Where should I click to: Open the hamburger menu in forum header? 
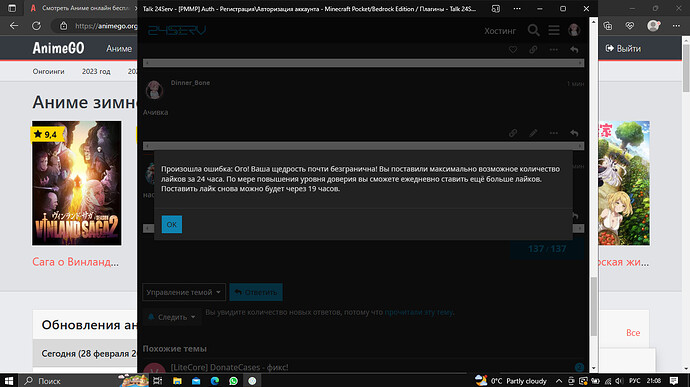click(x=554, y=30)
